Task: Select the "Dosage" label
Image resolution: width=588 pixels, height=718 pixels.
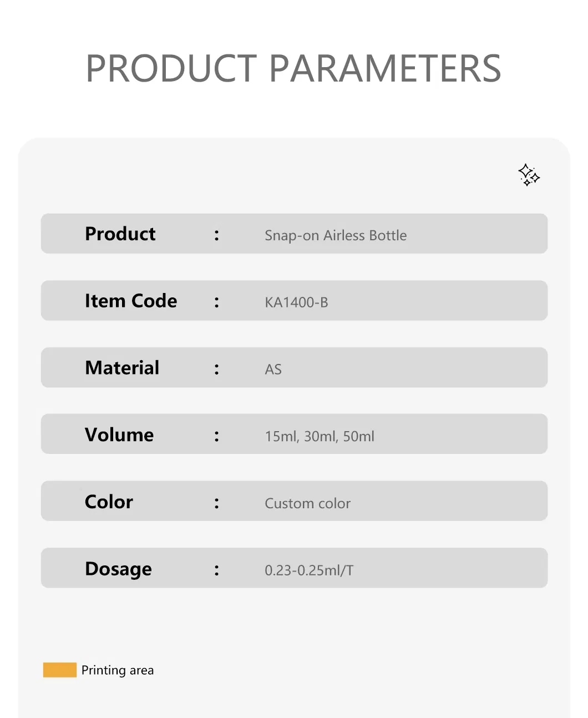Action: 118,569
